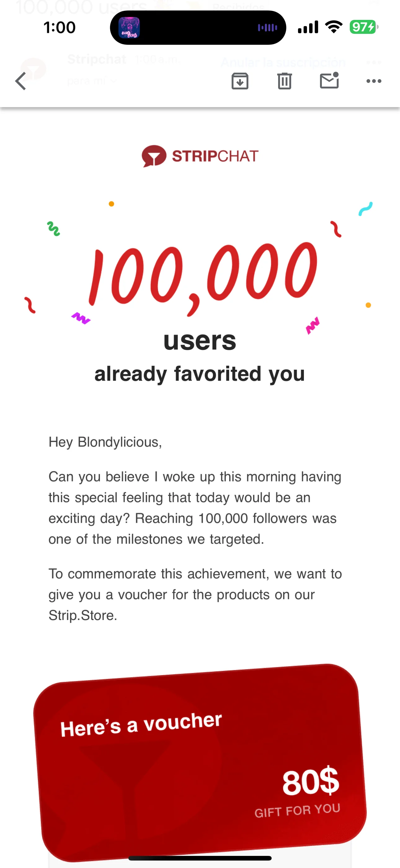Tap the faded Stripchat sender name
Screen dimensions: 400x868
[97, 59]
